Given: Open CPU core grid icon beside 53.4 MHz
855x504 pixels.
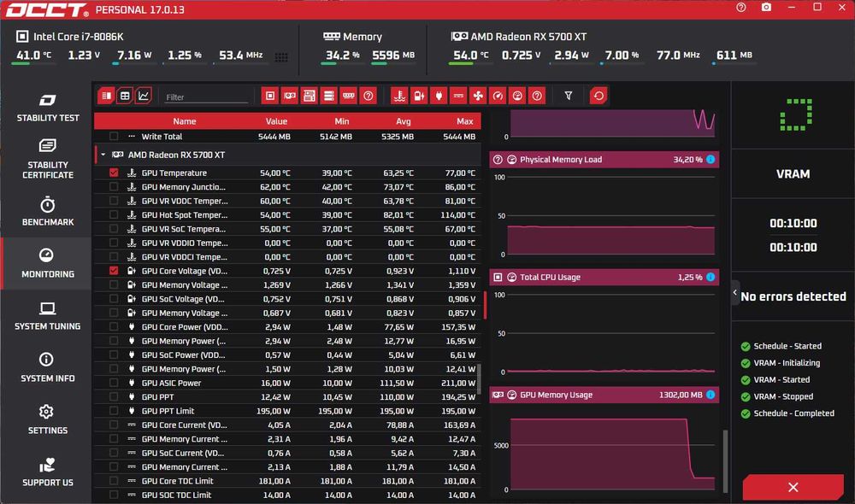Looking at the screenshot, I should point(281,57).
